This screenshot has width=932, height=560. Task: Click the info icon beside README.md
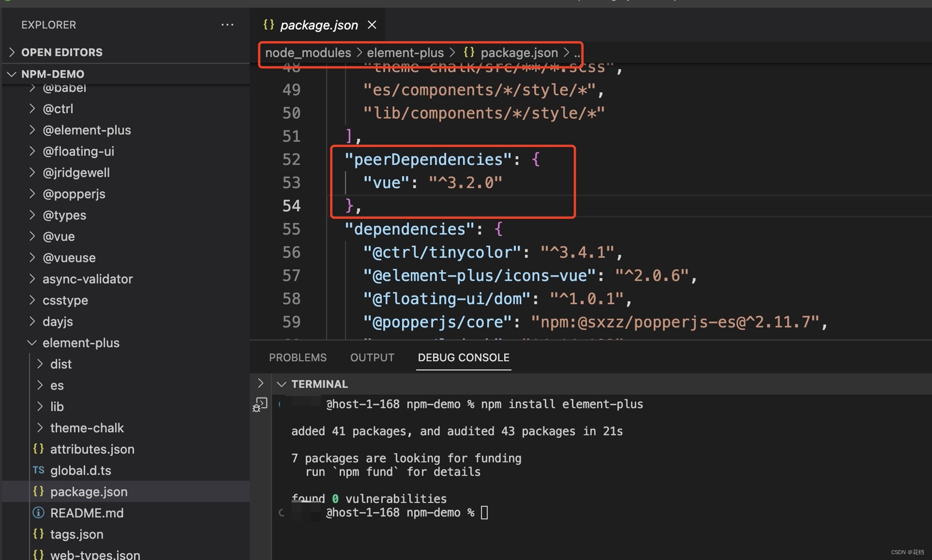click(x=39, y=513)
